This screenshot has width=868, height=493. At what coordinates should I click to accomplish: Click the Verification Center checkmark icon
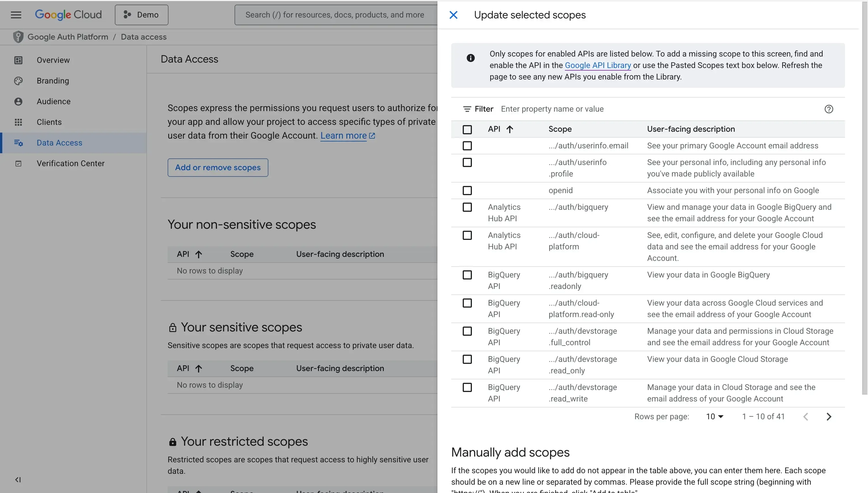click(x=18, y=164)
